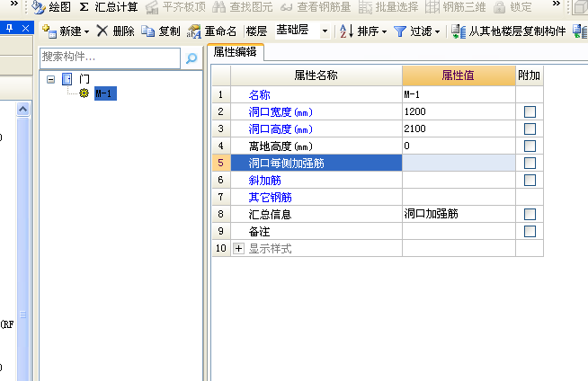The width and height of the screenshot is (588, 381).
Task: Click the 平齐板顶 tool icon
Action: [x=152, y=7]
